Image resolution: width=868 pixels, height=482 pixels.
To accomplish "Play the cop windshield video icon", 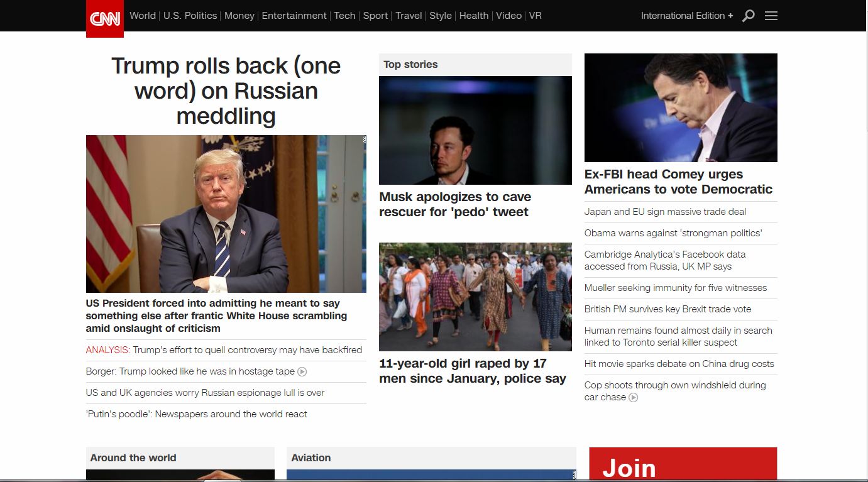I will point(634,397).
